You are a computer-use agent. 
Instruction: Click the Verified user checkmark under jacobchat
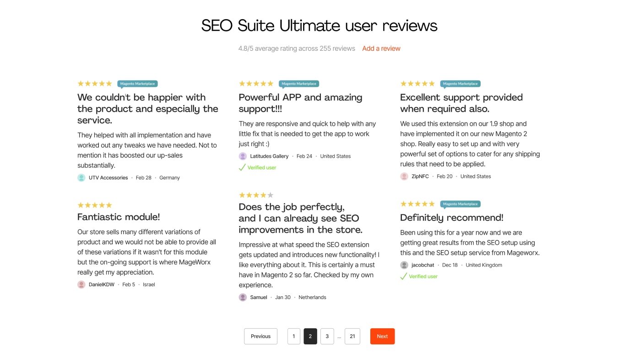[404, 276]
